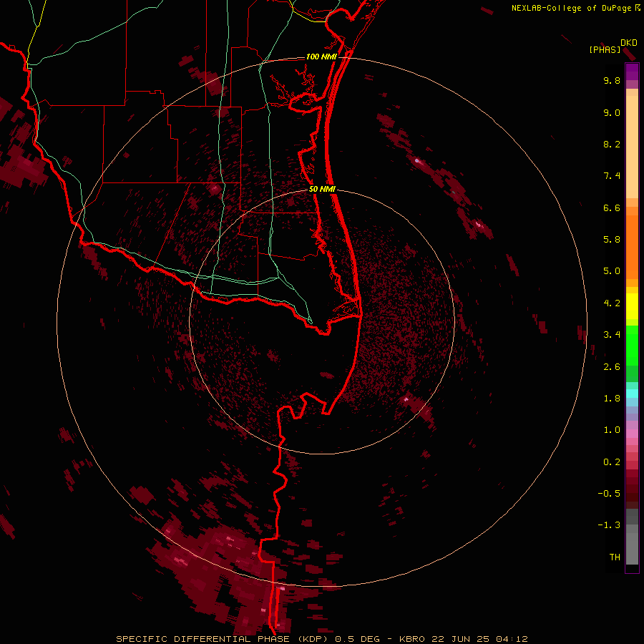
Task: Click the 7.4 legend value
Action: pyautogui.click(x=612, y=176)
